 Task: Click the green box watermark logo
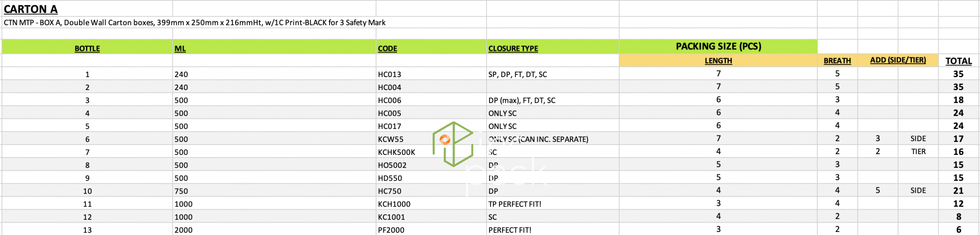pyautogui.click(x=453, y=144)
